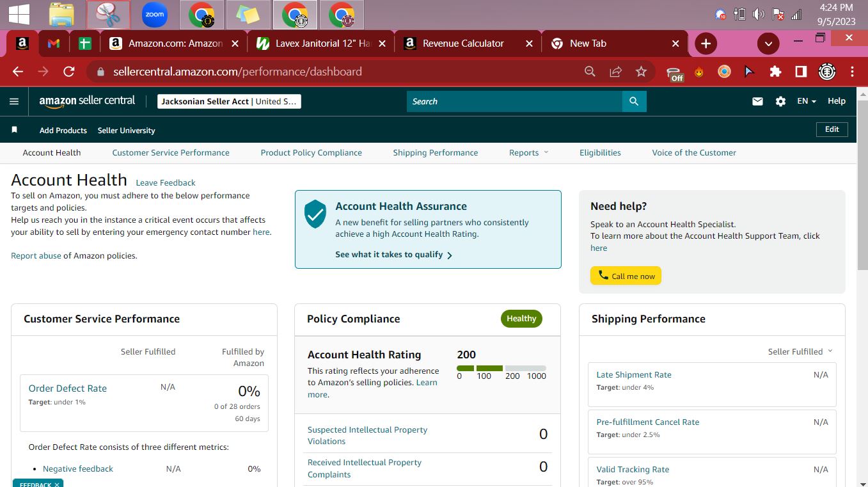
Task: Open the Valid Tracking Rate link
Action: [x=633, y=470]
